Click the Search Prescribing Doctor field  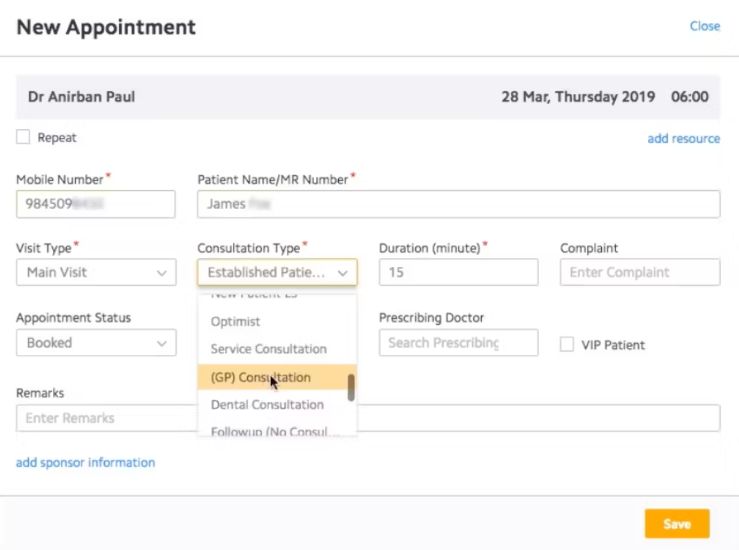click(458, 343)
